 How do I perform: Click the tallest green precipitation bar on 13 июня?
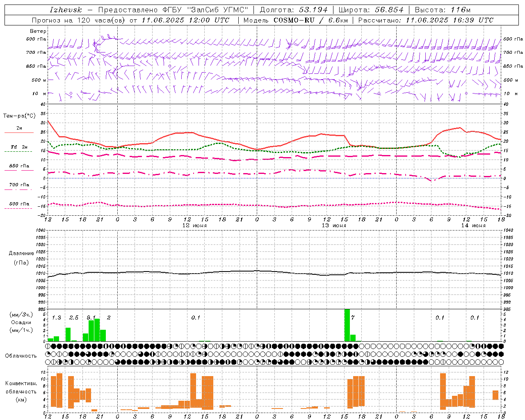point(347,325)
